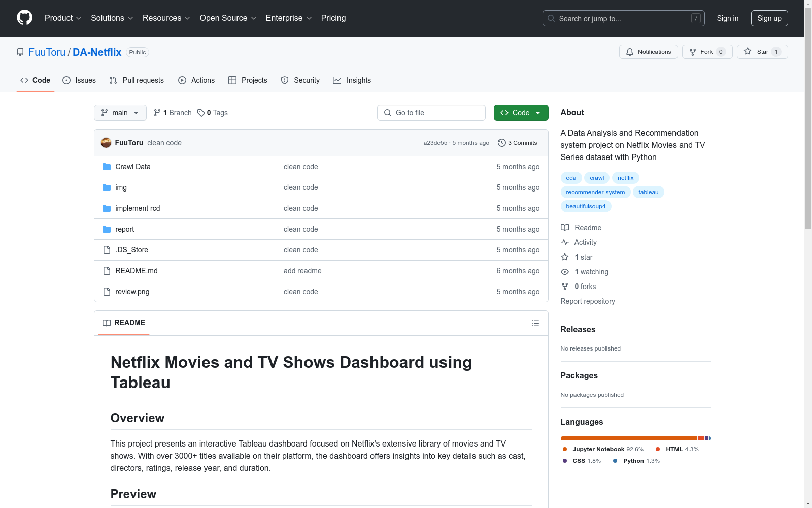
Task: Open the Projects tab
Action: (248, 80)
